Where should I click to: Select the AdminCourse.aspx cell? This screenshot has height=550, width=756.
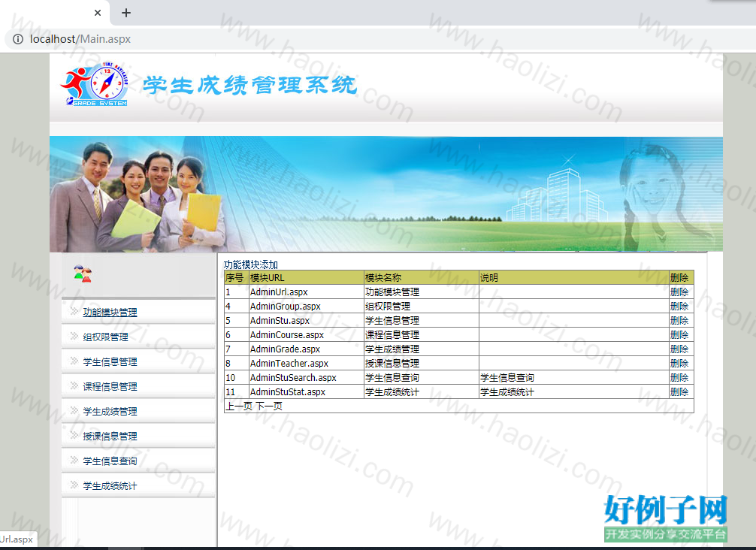point(306,335)
